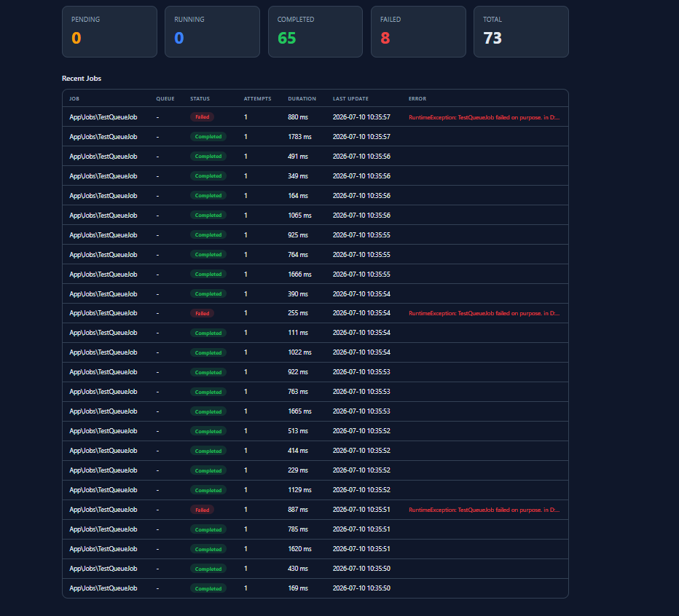This screenshot has width=679, height=616.
Task: Click timestamp in 255 ms row
Action: 361,313
